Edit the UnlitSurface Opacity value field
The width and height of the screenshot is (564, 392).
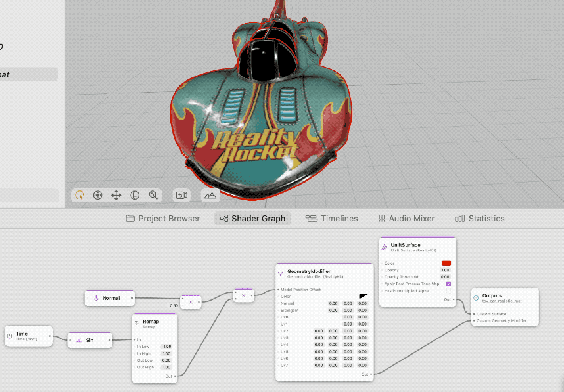tap(445, 270)
